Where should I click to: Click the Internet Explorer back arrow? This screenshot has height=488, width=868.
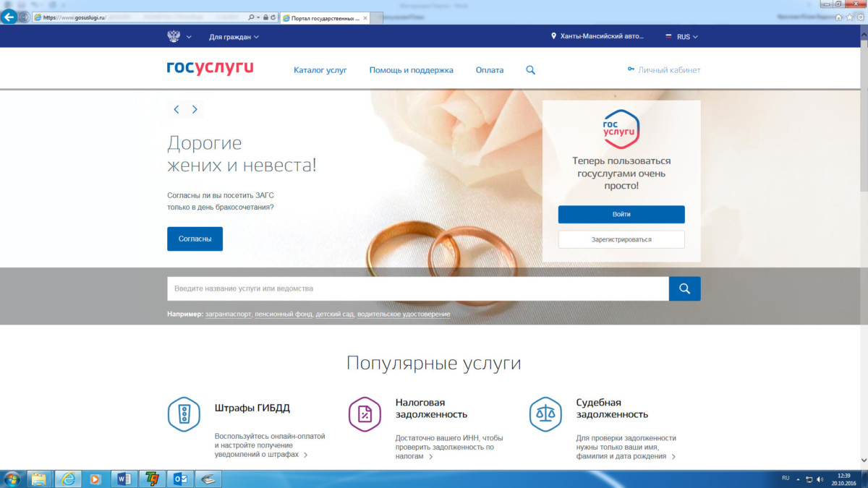9,17
